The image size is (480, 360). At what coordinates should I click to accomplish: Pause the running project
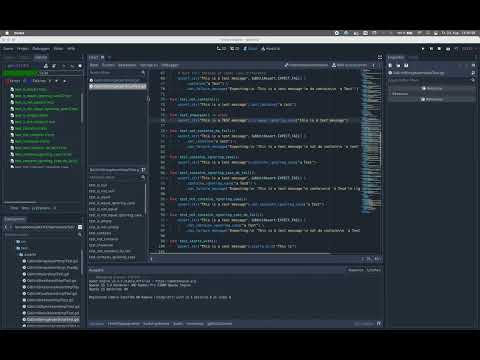431,49
